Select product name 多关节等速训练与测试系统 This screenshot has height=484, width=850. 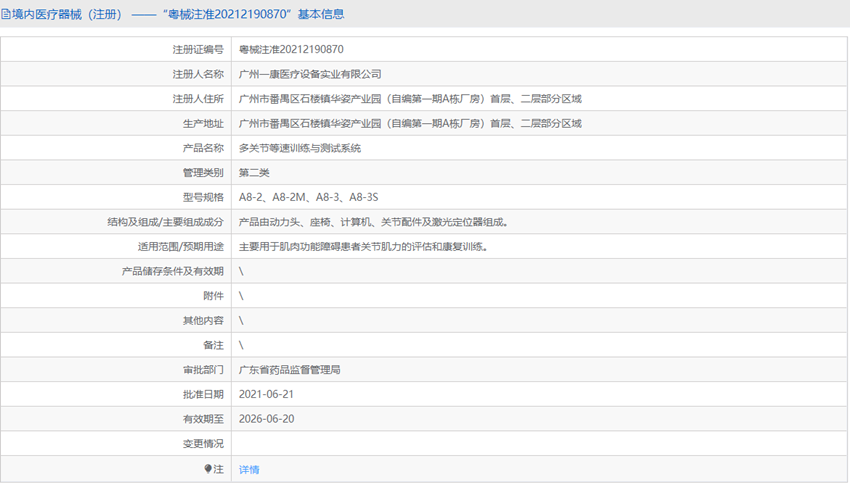point(300,148)
